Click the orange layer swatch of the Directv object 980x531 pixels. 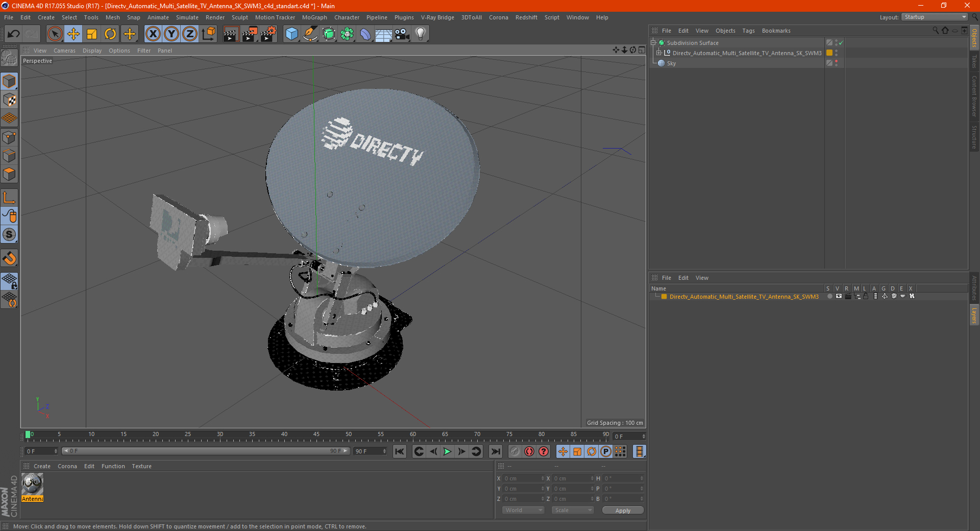tap(829, 53)
